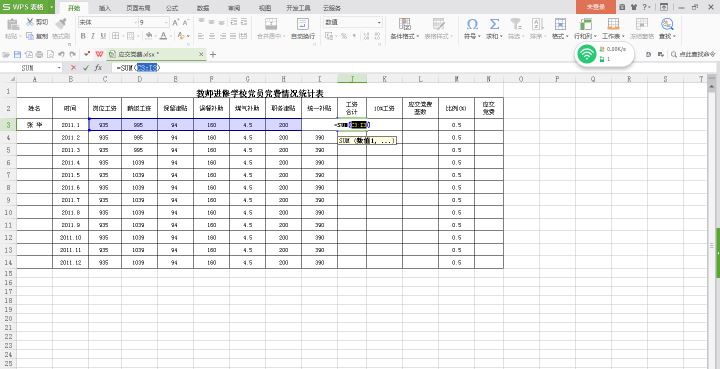This screenshot has width=720, height=369.
Task: Click the command search box (点此查找命令)
Action: point(693,54)
